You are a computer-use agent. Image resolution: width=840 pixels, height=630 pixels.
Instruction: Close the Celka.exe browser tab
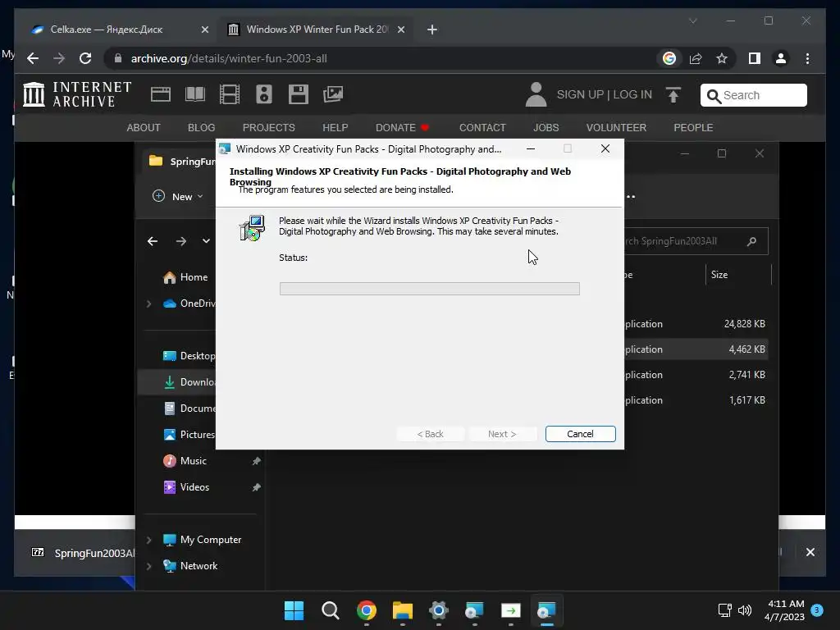204,30
